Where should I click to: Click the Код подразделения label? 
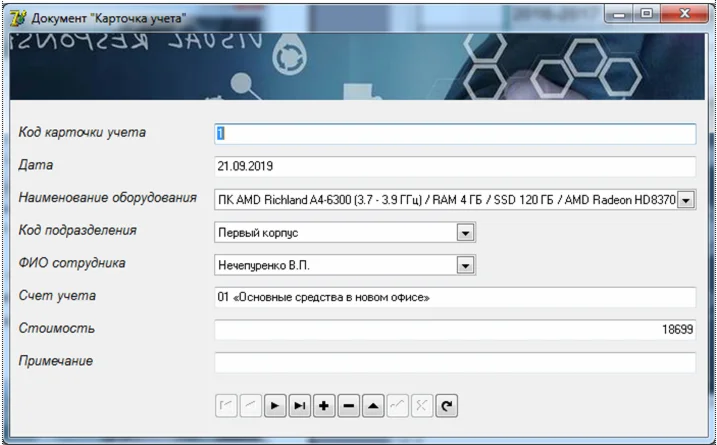click(x=77, y=231)
